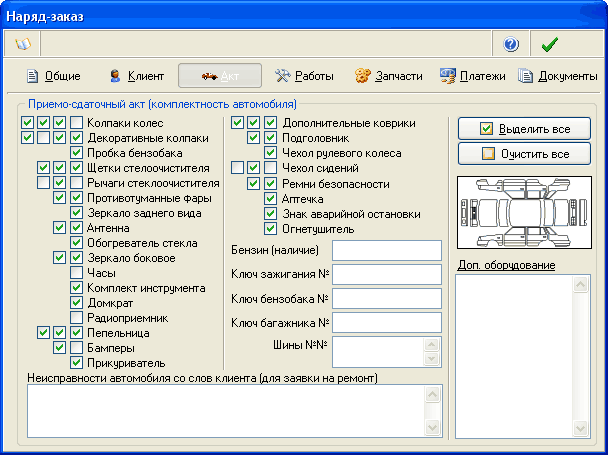Image resolution: width=608 pixels, height=455 pixels.
Task: Switch to the Клиент tab
Action: pyautogui.click(x=137, y=76)
